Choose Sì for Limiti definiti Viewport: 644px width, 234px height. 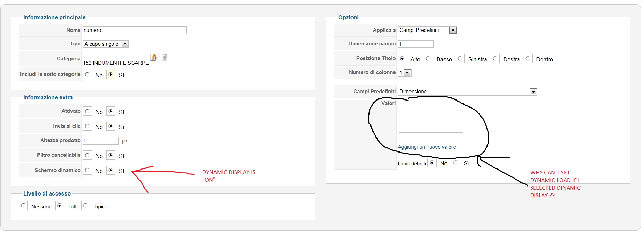pyautogui.click(x=456, y=163)
